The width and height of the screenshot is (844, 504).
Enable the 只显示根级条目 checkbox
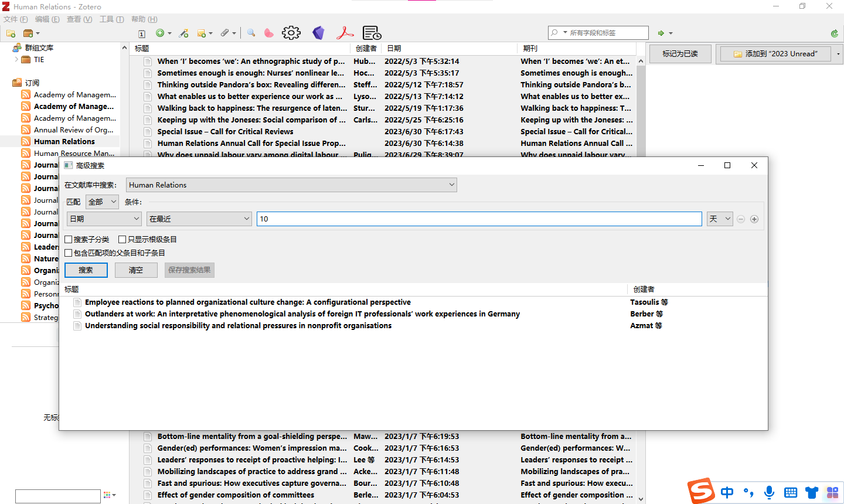pyautogui.click(x=122, y=240)
